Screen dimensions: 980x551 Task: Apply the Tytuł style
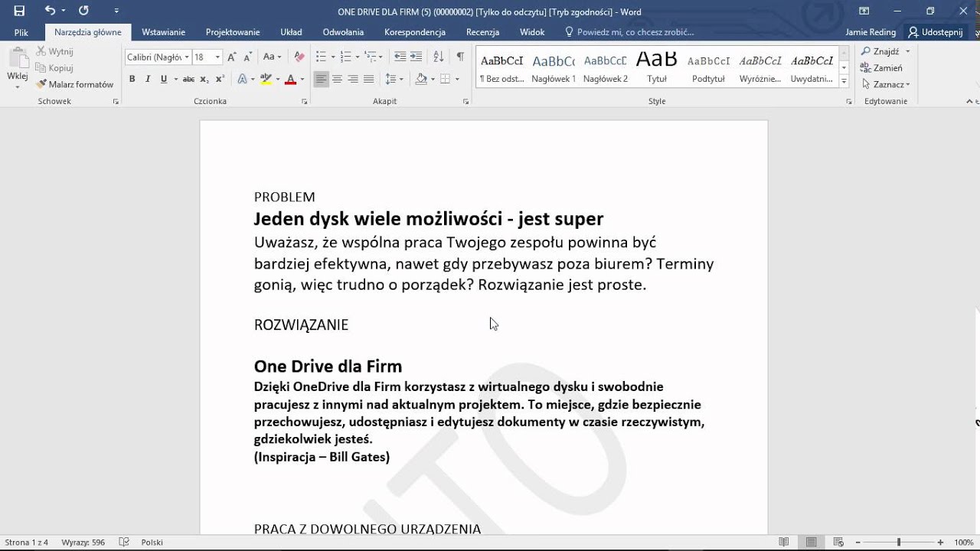coord(656,67)
